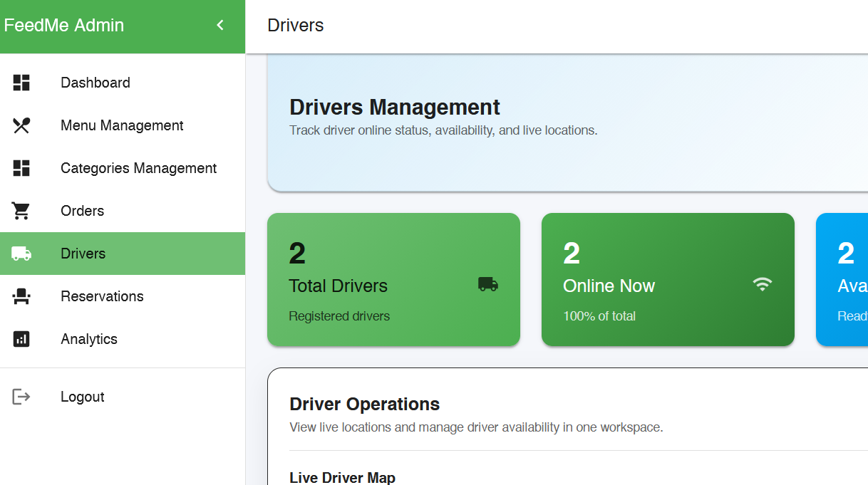The width and height of the screenshot is (868, 485).
Task: Select the Online Now stat card
Action: point(668,279)
